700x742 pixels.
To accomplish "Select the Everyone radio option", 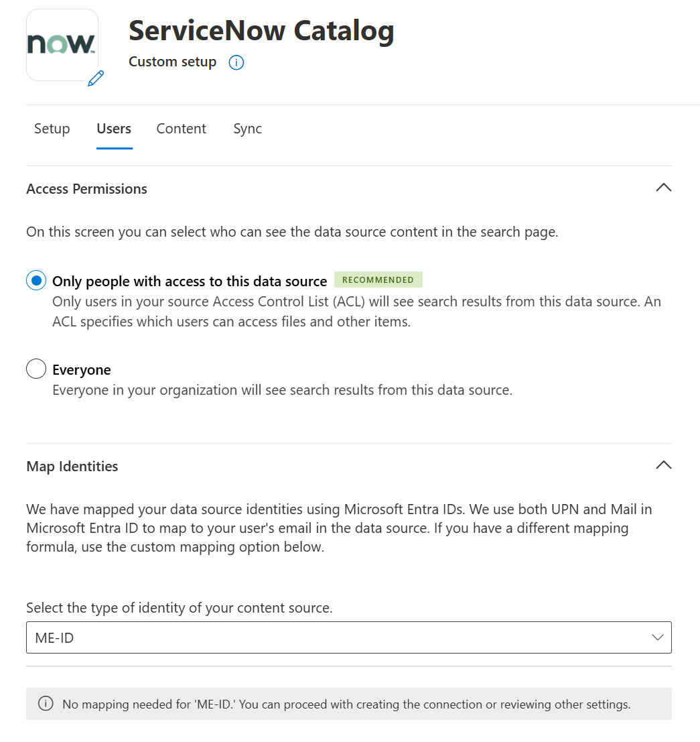I will pyautogui.click(x=36, y=369).
